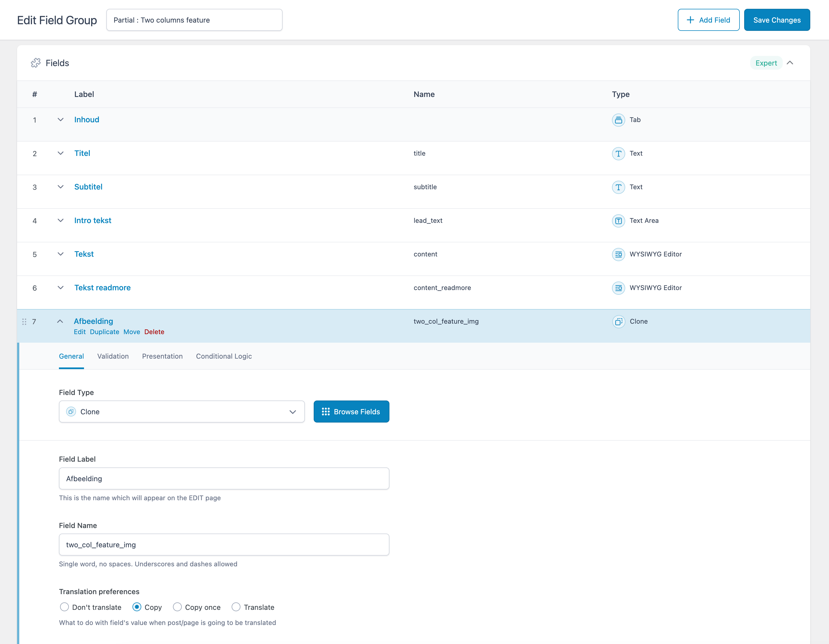This screenshot has width=829, height=644.
Task: Open the Tekst field label link
Action: [84, 254]
